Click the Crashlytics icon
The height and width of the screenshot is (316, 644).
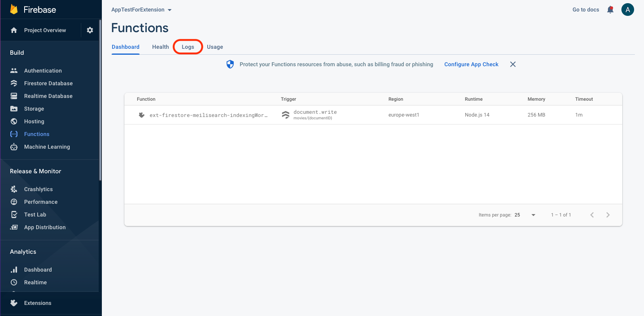click(14, 189)
